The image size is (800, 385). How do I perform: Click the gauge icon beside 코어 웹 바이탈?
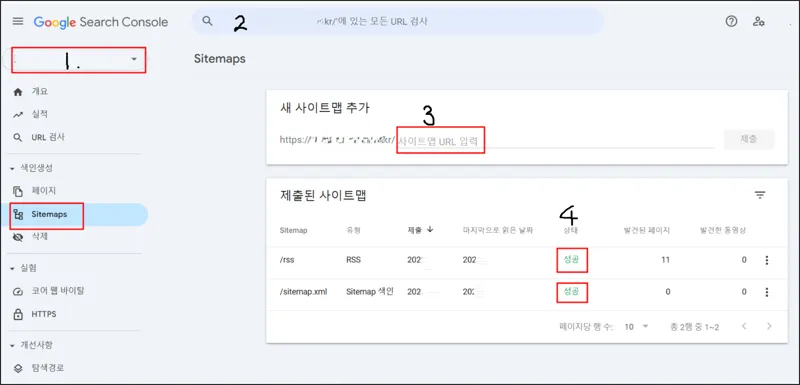[x=18, y=291]
